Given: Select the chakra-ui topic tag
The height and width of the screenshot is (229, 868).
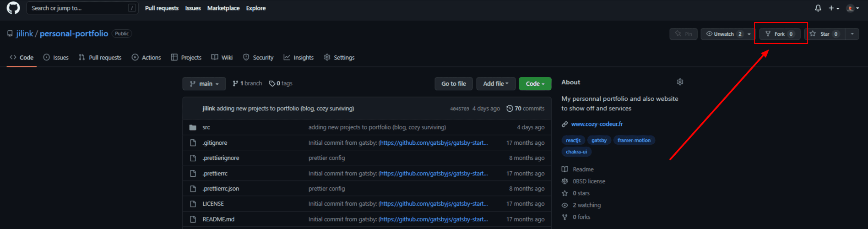Looking at the screenshot, I should pyautogui.click(x=576, y=152).
